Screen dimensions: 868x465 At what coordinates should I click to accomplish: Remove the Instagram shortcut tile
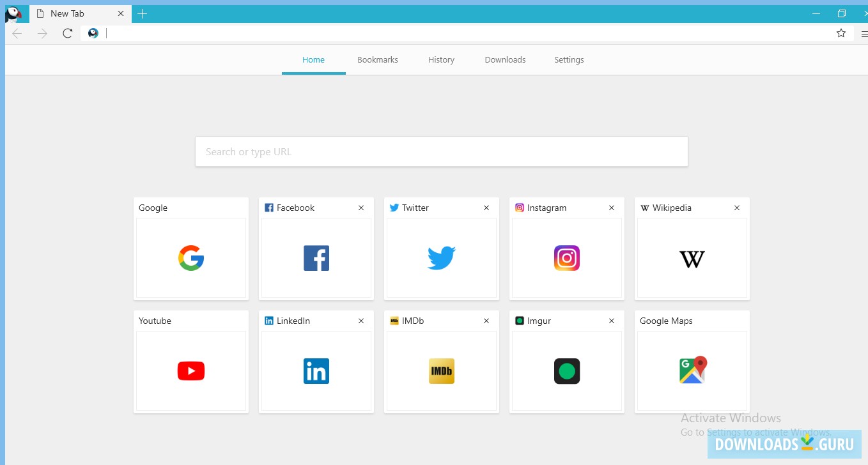pyautogui.click(x=612, y=208)
